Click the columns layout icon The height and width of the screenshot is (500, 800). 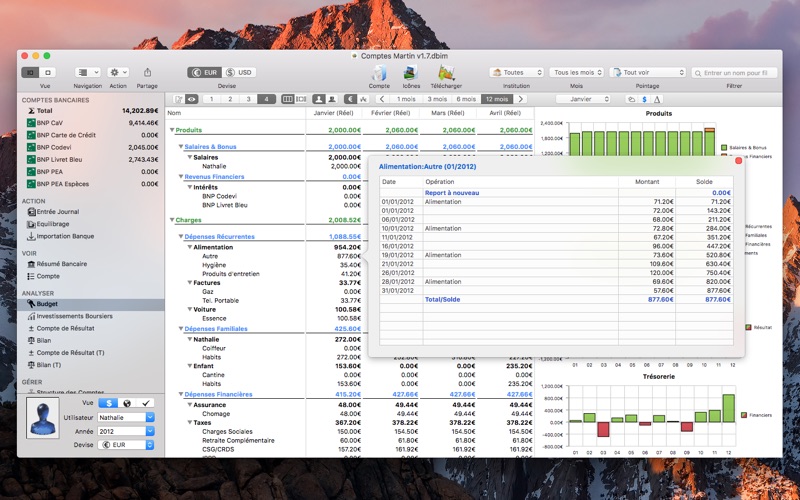[287, 99]
